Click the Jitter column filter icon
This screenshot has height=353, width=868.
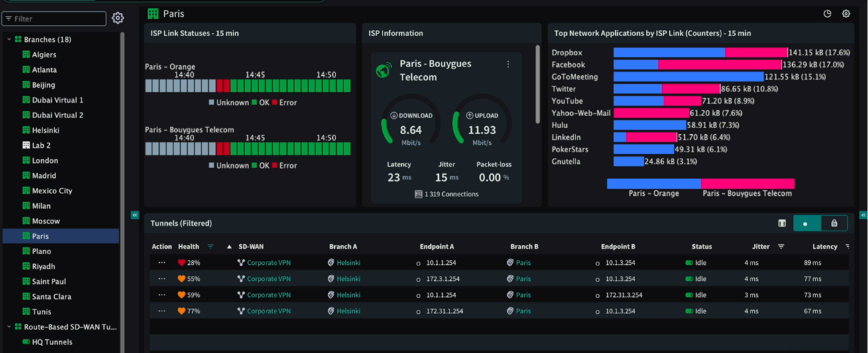pos(781,247)
